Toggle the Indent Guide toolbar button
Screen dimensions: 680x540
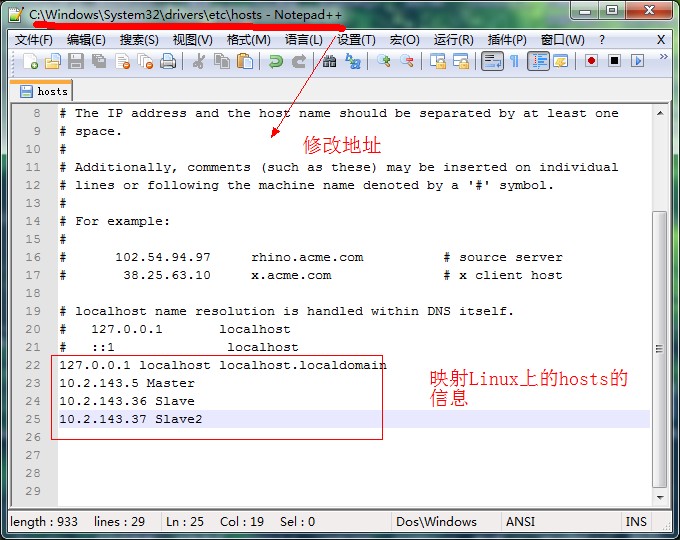(x=538, y=61)
